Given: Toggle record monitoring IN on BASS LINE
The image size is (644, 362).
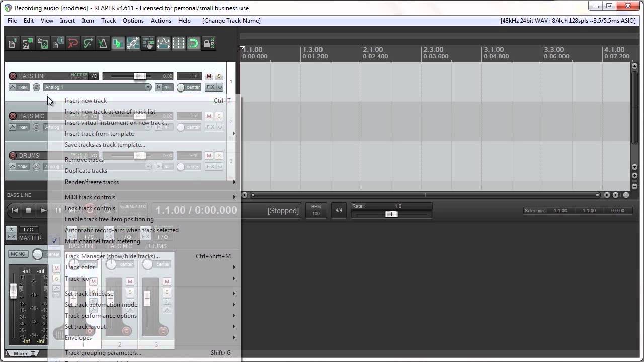Looking at the screenshot, I should (165, 87).
